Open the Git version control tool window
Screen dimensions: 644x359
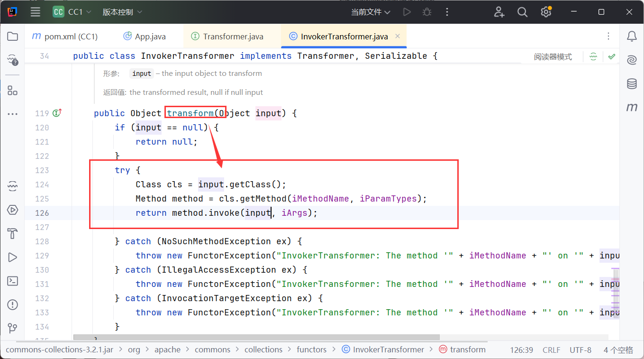[13, 328]
